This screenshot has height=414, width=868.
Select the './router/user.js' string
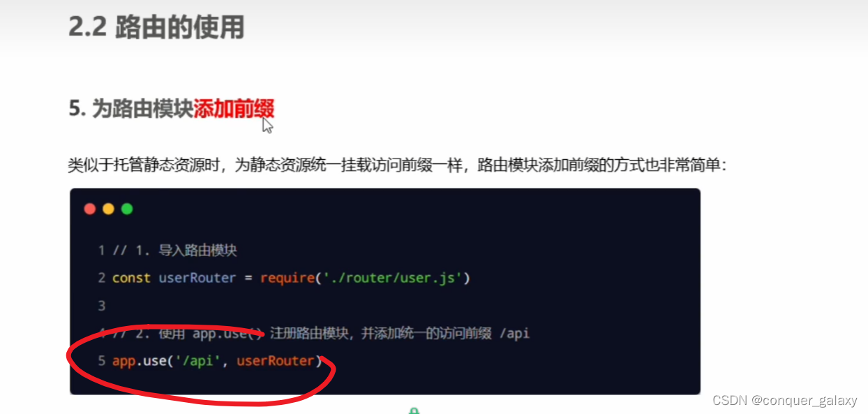coord(392,278)
